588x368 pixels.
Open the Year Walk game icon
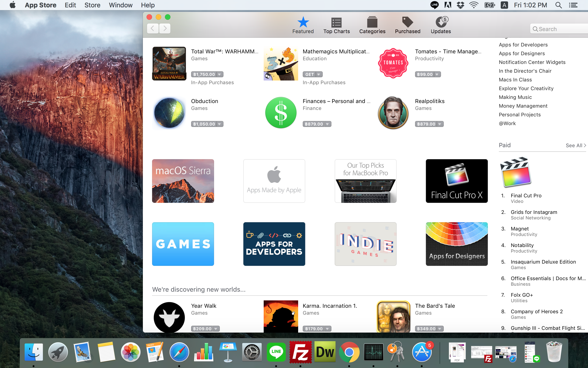pyautogui.click(x=169, y=317)
